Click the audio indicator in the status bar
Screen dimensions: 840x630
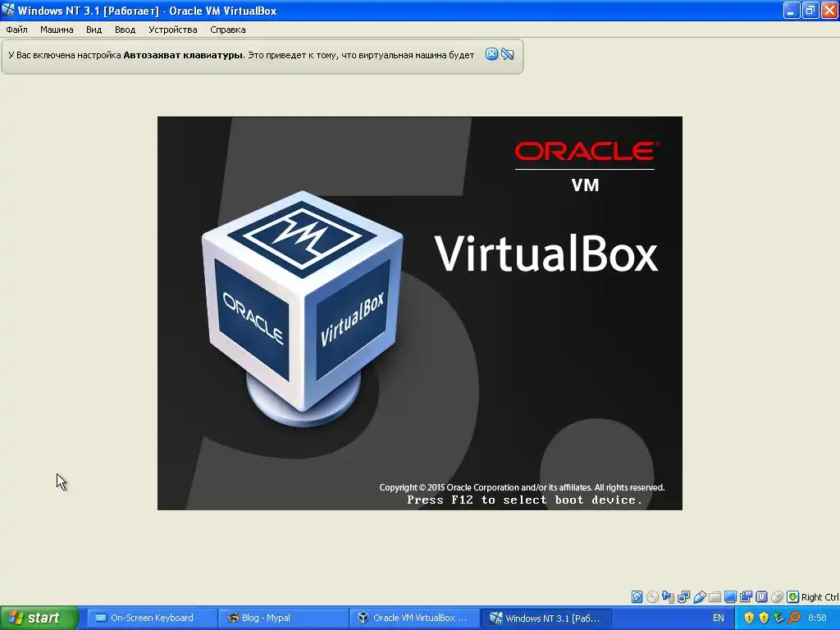pyautogui.click(x=668, y=597)
